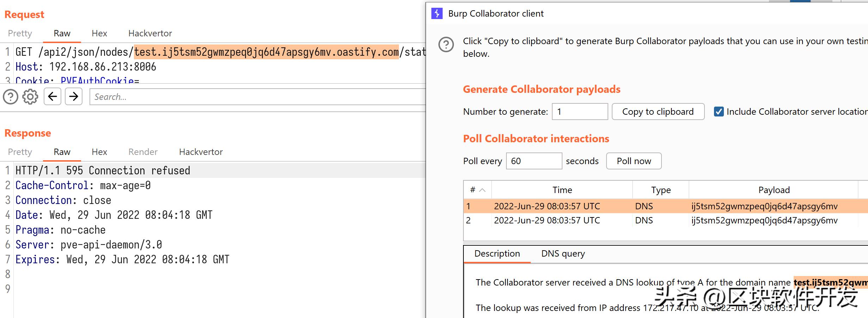868x318 pixels.
Task: Click the help question mark icon in Request panel
Action: (11, 97)
